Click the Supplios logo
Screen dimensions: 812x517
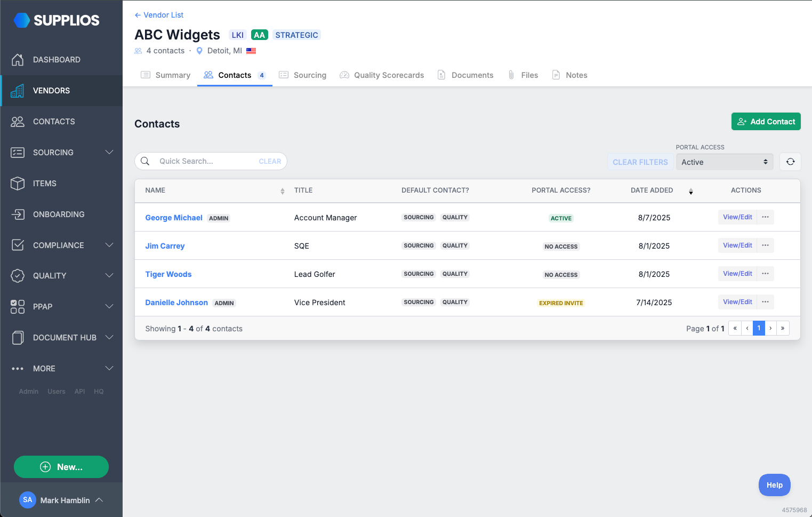coord(57,20)
